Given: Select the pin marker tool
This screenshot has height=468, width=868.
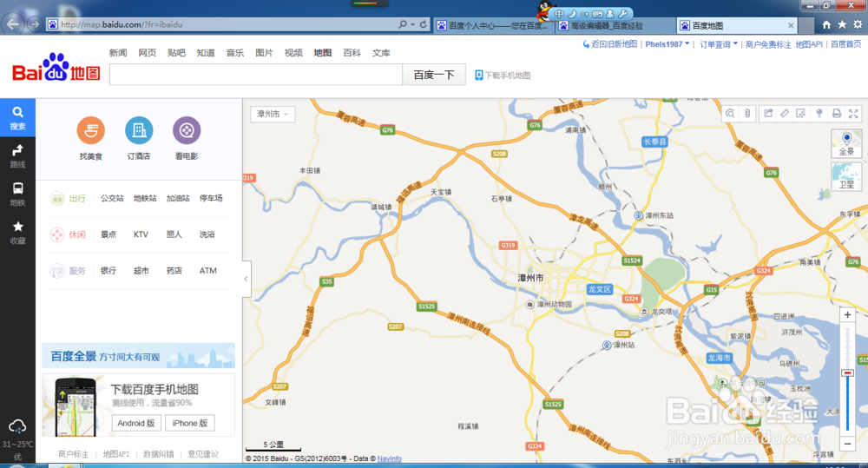Looking at the screenshot, I should click(819, 114).
